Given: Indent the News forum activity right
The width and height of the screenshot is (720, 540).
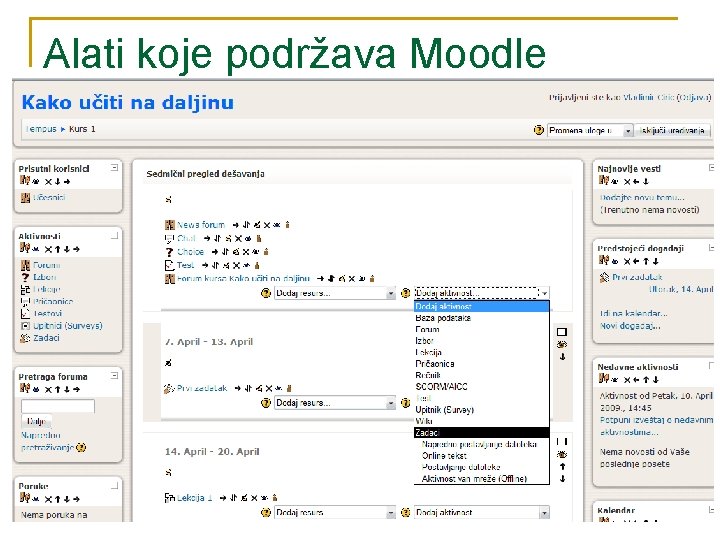Looking at the screenshot, I should click(x=236, y=225).
